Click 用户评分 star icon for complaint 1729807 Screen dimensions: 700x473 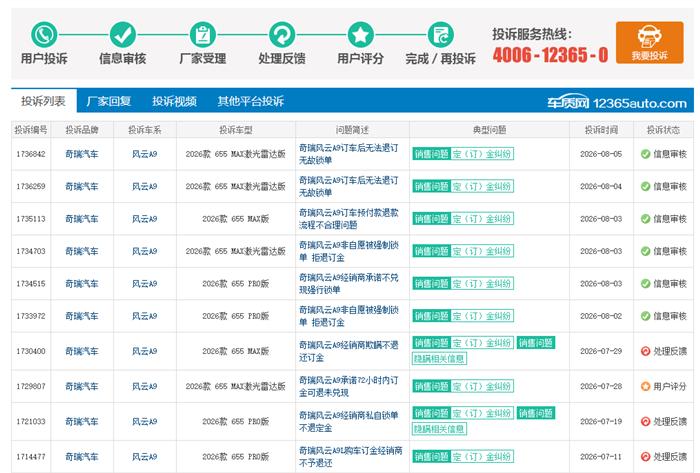(x=646, y=386)
